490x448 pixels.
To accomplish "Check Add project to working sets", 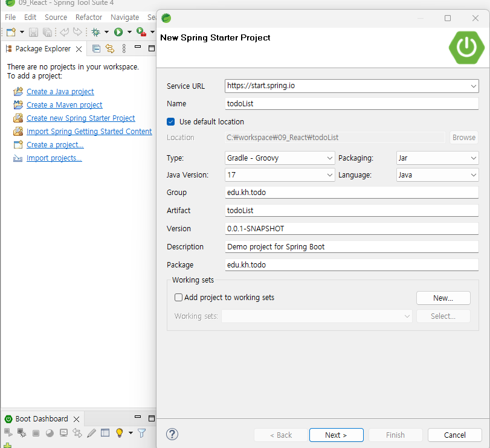I will click(178, 297).
